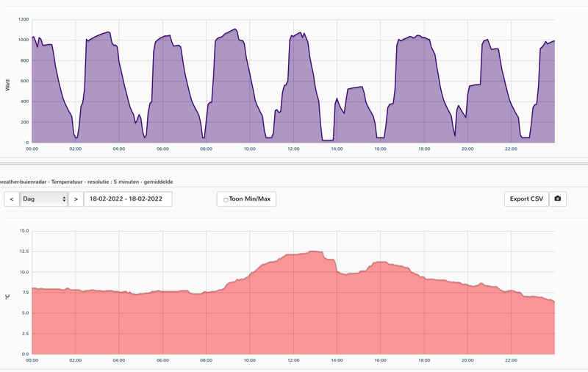Click the purple power peak near 09:00
588x372 pixels.
pos(235,29)
